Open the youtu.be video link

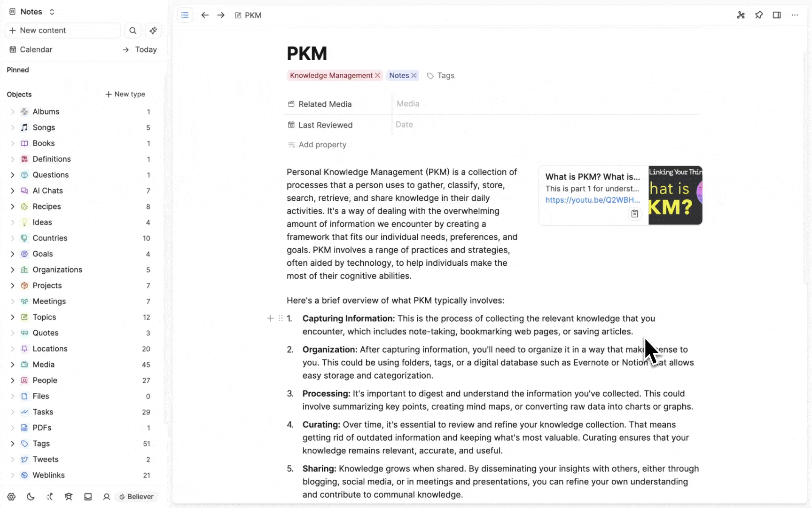(592, 200)
